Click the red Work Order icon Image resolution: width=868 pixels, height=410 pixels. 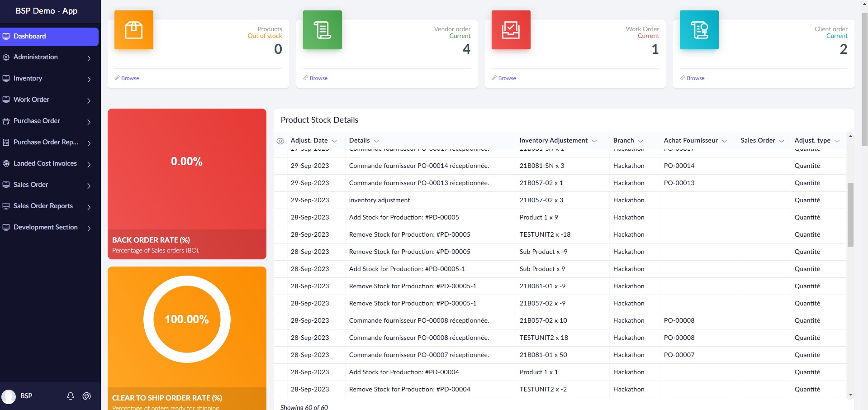click(511, 30)
